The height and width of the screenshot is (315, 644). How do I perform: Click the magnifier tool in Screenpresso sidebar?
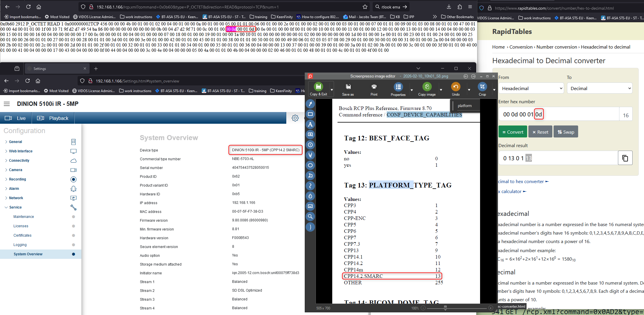(310, 216)
